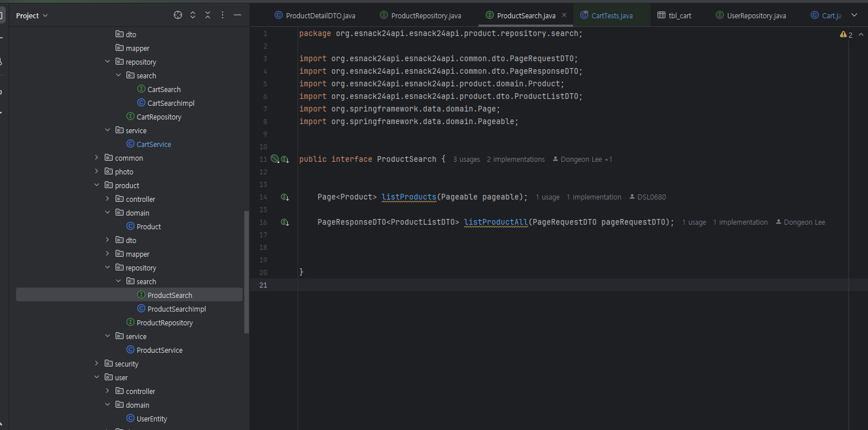
Task: Click the Collapse All icon in Project panel
Action: click(x=208, y=15)
